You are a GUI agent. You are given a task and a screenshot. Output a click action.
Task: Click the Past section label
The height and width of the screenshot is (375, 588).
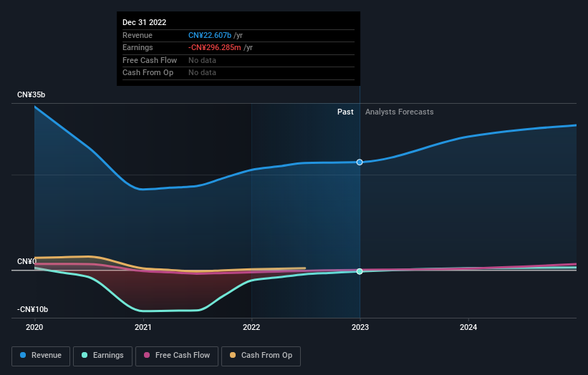point(345,112)
